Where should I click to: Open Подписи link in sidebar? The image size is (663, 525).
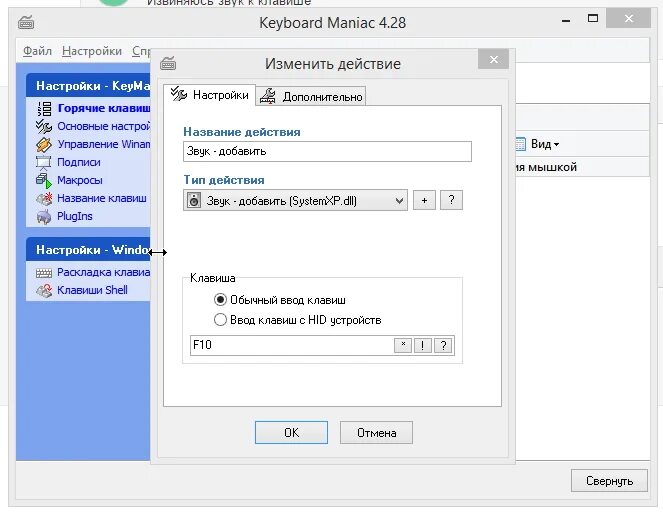(x=79, y=162)
